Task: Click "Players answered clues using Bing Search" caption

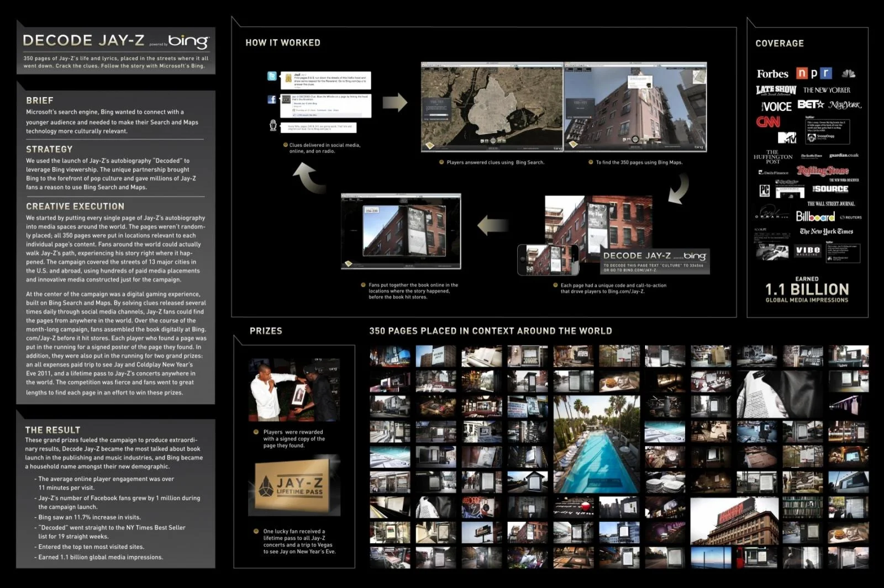Action: tap(496, 162)
